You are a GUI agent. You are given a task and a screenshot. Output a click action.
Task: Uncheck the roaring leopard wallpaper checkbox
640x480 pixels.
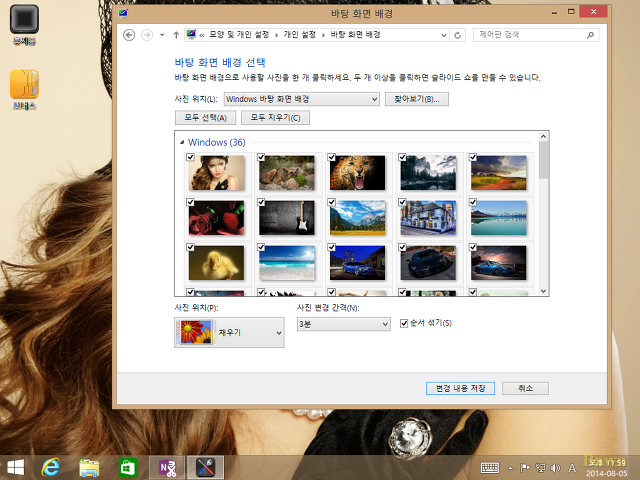[x=331, y=157]
